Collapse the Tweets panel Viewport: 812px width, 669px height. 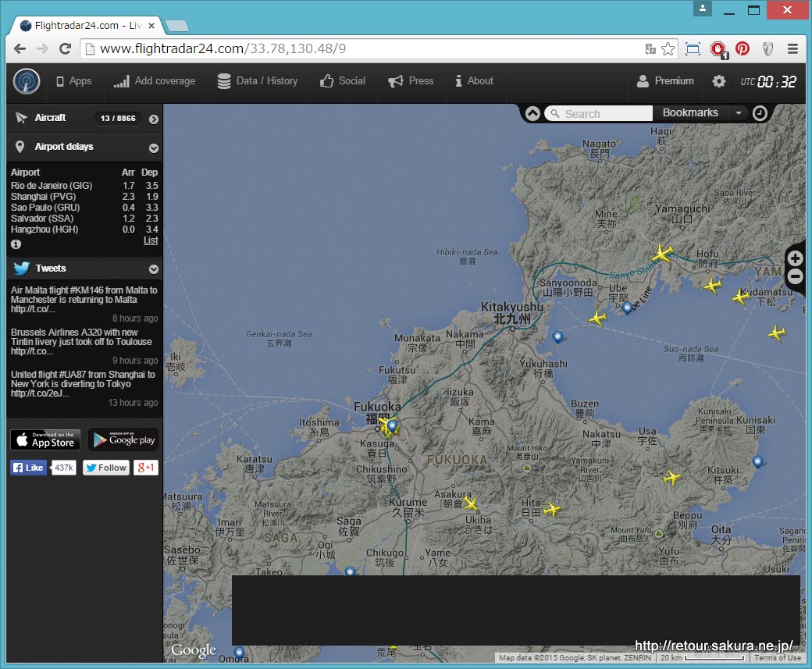pyautogui.click(x=154, y=269)
